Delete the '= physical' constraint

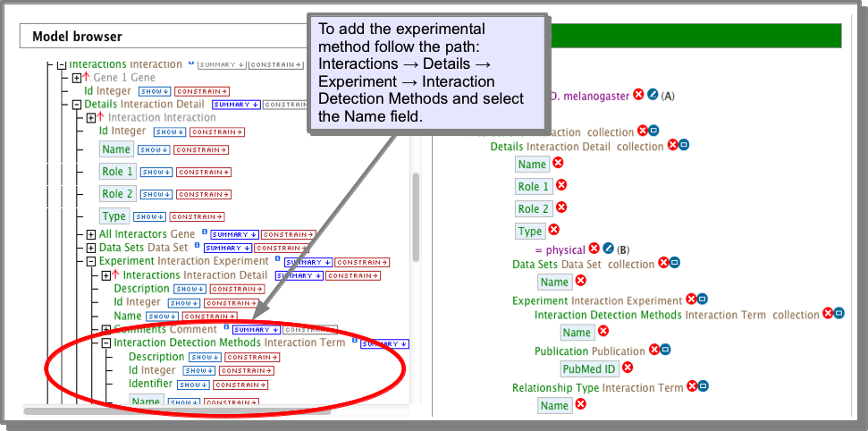coord(594,248)
